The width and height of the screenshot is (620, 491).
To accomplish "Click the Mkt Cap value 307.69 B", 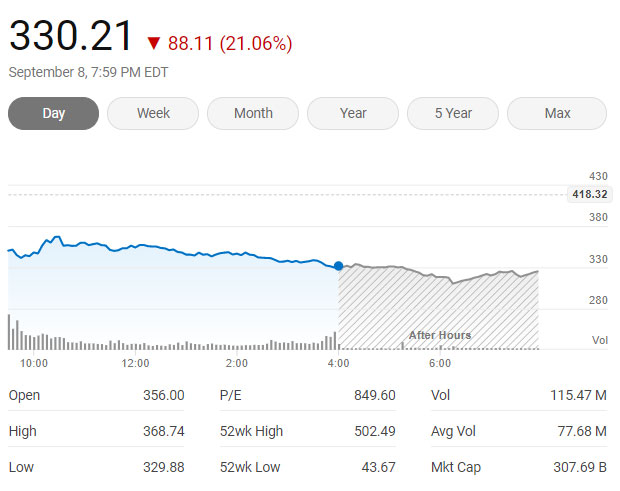I will tap(580, 467).
